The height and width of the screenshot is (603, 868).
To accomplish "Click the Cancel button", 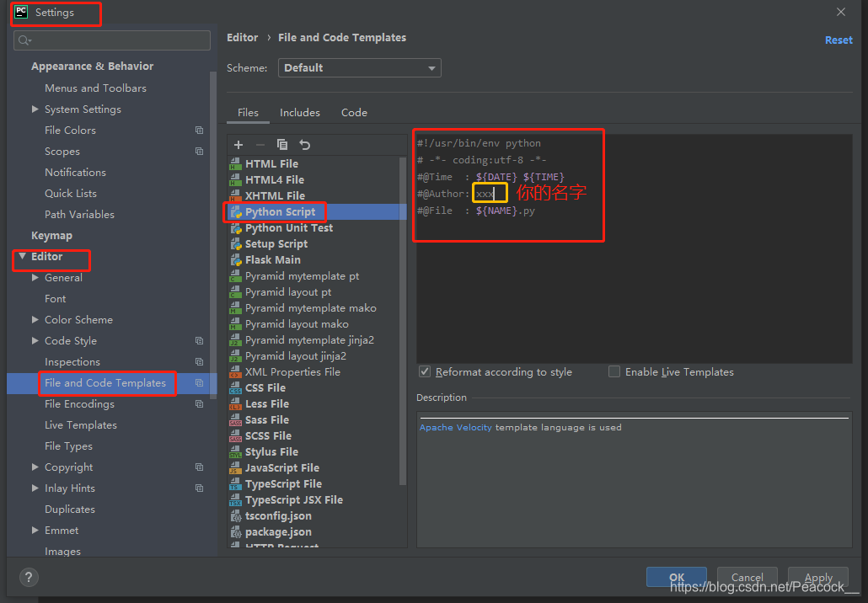I will (747, 577).
